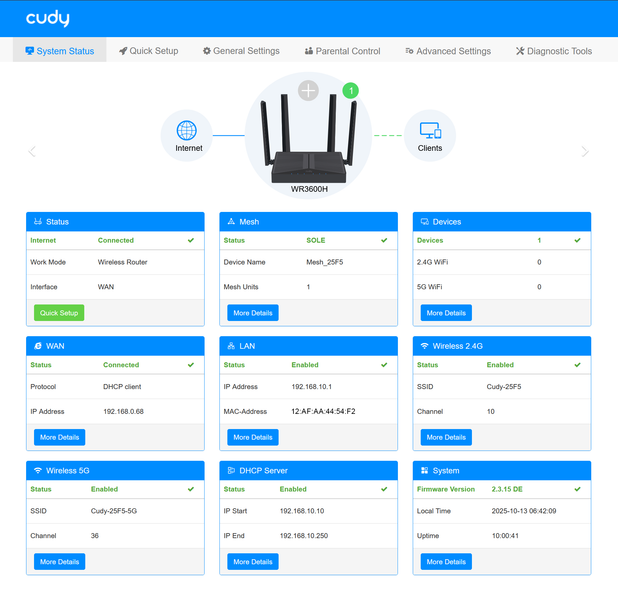Click the Wireless 5G Enabled checkmark
This screenshot has width=618, height=600.
point(191,489)
